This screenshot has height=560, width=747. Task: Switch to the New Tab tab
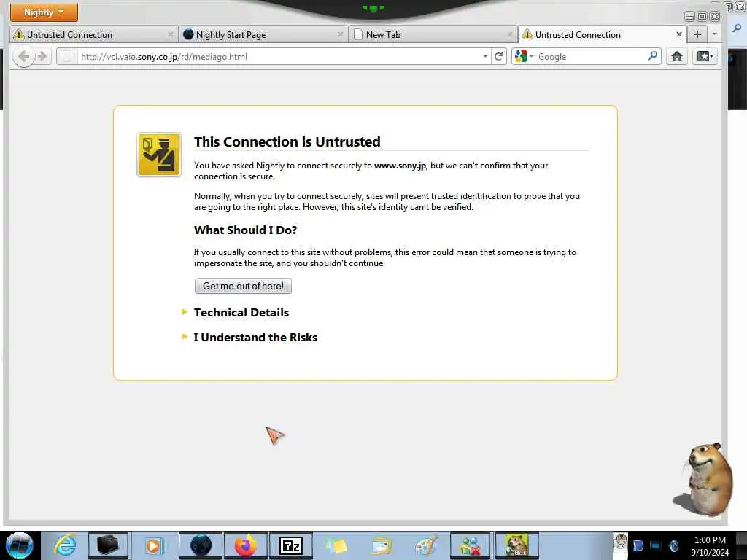(433, 35)
